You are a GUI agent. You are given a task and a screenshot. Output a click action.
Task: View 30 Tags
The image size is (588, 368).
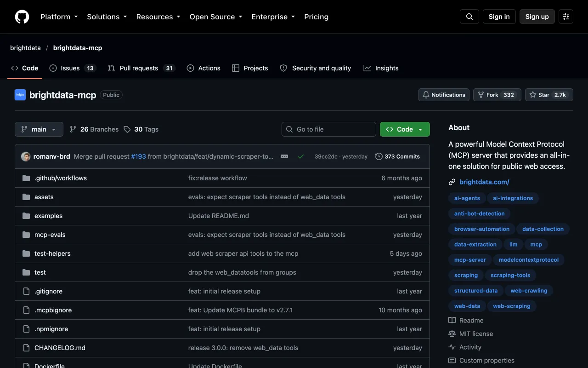click(x=141, y=129)
